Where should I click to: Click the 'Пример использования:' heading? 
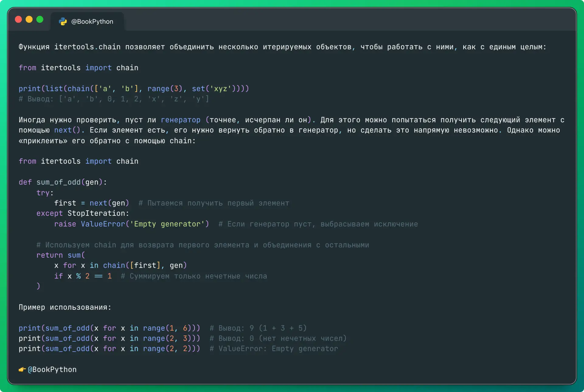pos(65,307)
